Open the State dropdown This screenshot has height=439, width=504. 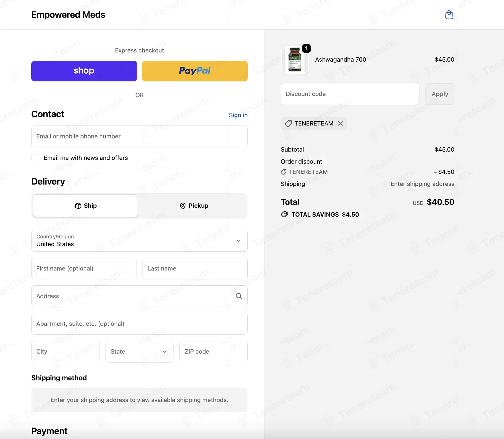click(x=139, y=351)
